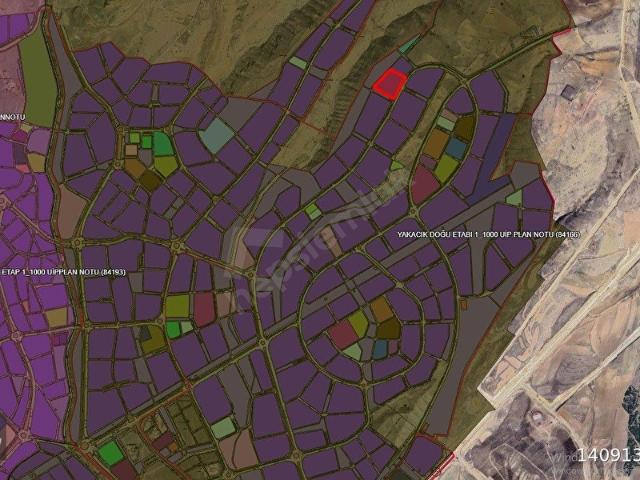The width and height of the screenshot is (640, 480).
Task: Click the blue parcel in the oval district
Action: [x=456, y=148]
